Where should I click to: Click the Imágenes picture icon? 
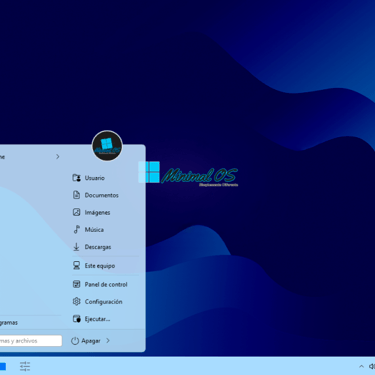pos(77,212)
